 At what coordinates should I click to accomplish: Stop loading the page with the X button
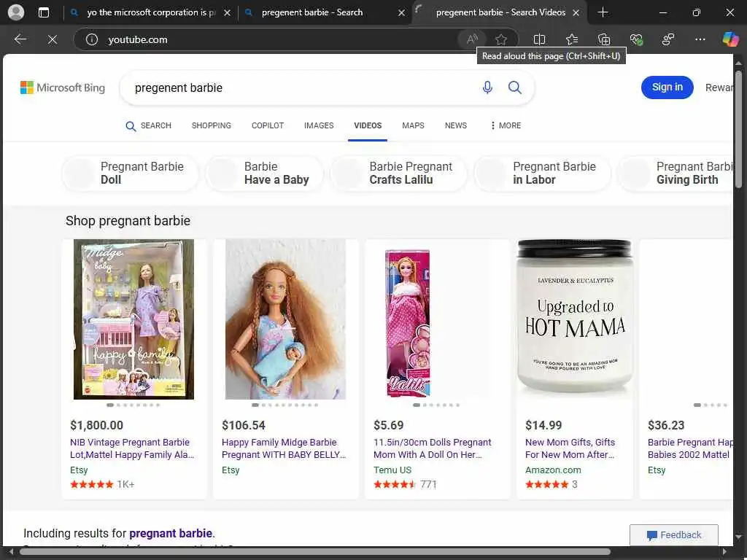(53, 39)
